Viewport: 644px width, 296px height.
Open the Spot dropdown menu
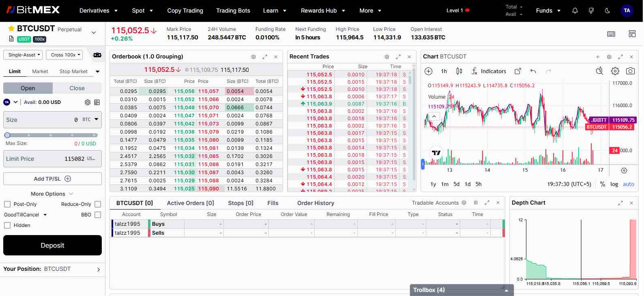142,11
